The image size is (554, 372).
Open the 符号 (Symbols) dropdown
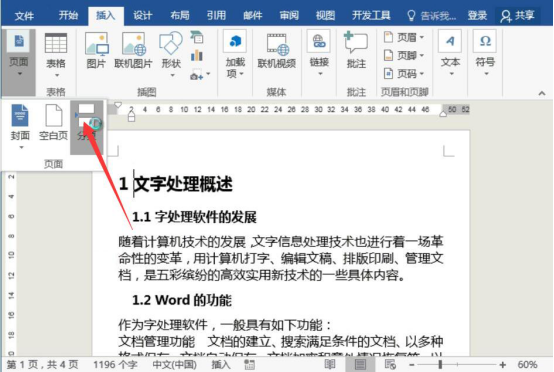[x=485, y=54]
